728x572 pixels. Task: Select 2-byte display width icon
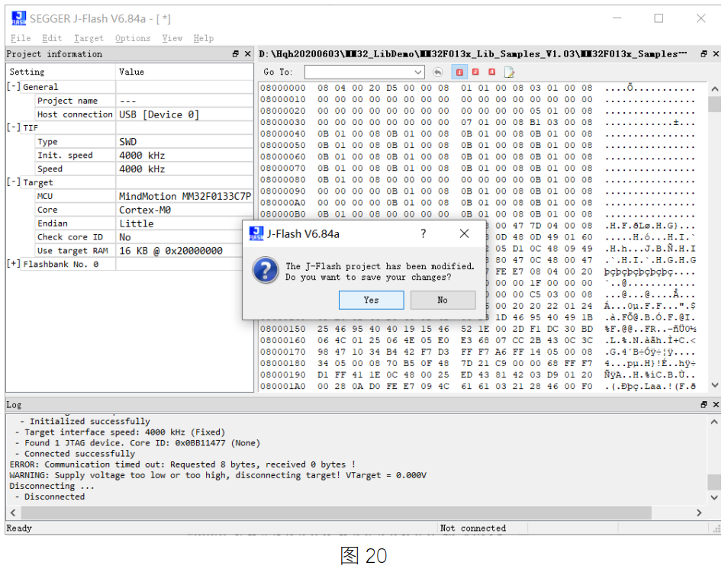(x=475, y=72)
